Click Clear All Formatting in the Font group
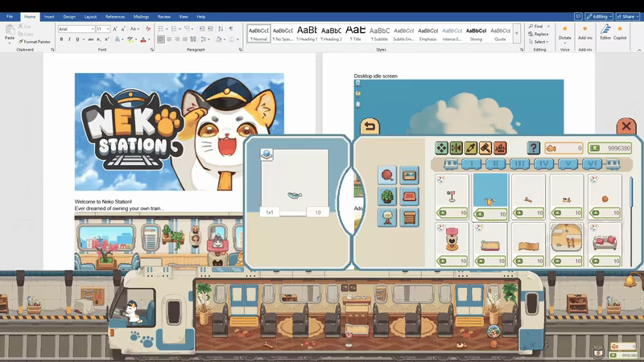 [x=148, y=29]
